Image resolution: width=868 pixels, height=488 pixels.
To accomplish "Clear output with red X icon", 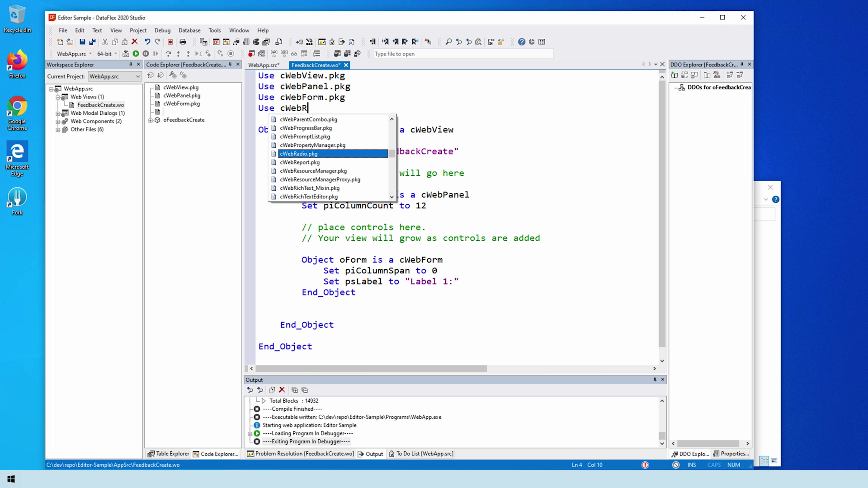I will click(x=282, y=390).
